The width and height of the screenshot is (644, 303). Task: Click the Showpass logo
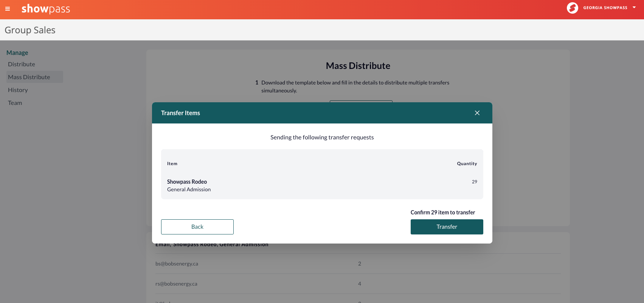(x=46, y=9)
